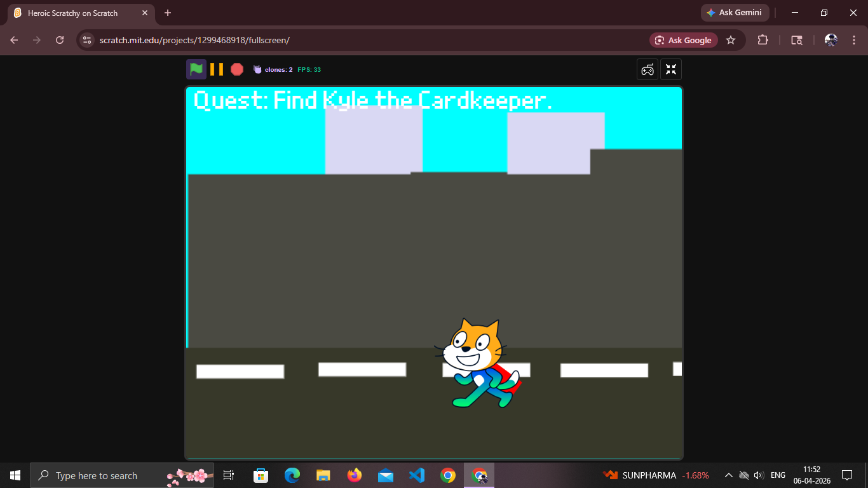
Task: Bookmark this page with the star
Action: pyautogui.click(x=731, y=40)
